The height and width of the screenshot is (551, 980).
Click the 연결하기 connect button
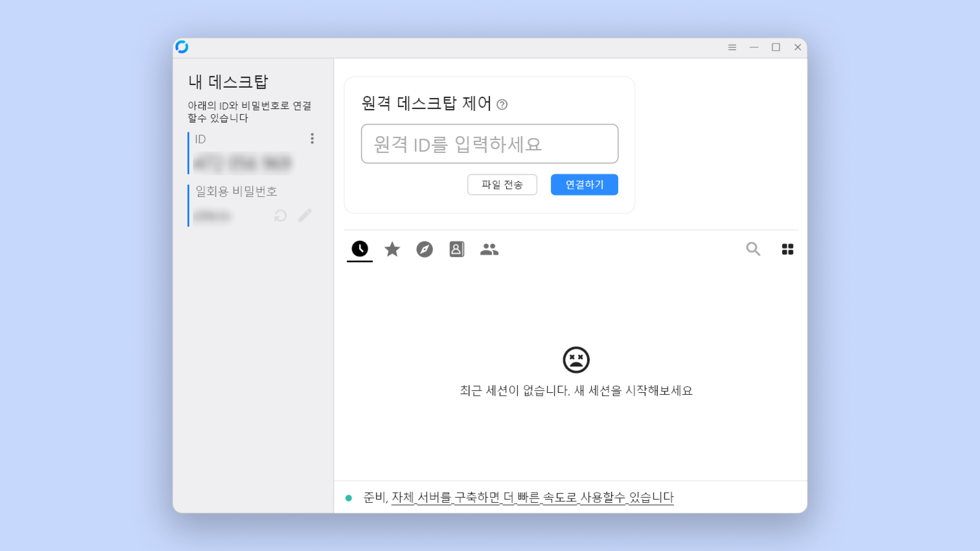point(584,184)
